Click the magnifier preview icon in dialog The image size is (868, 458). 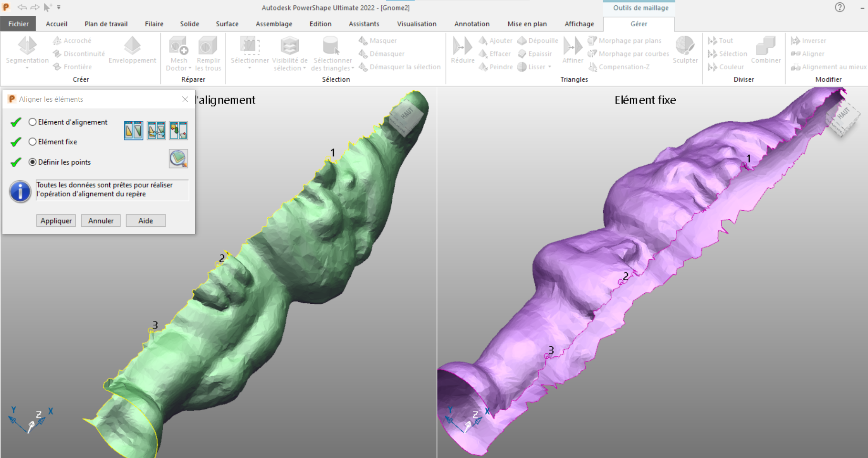tap(178, 159)
